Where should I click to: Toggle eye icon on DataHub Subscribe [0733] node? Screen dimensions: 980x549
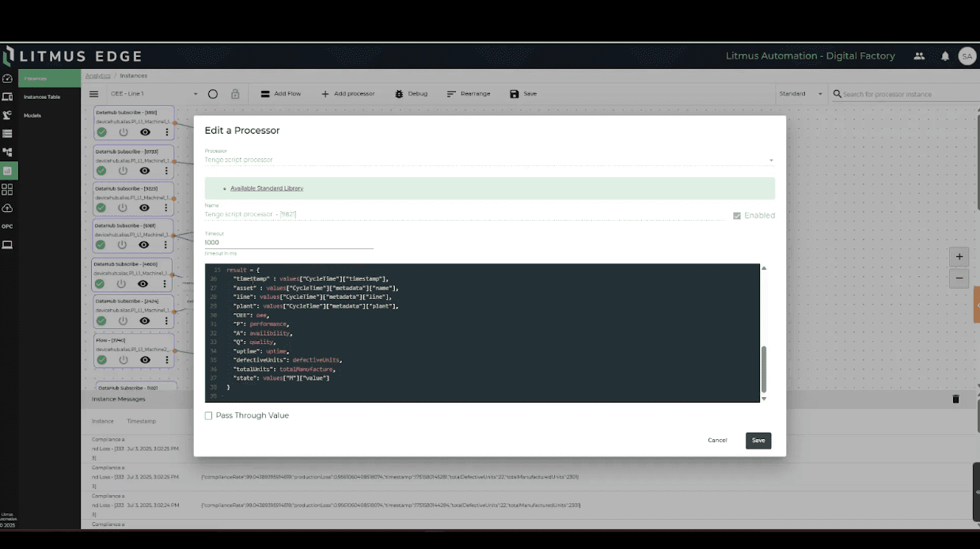click(x=145, y=171)
